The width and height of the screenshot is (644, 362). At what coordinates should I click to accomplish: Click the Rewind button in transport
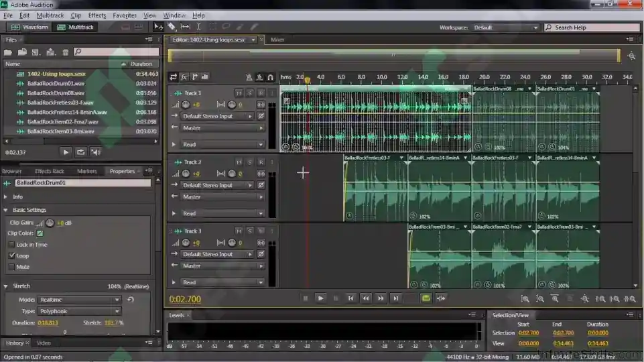tap(365, 299)
